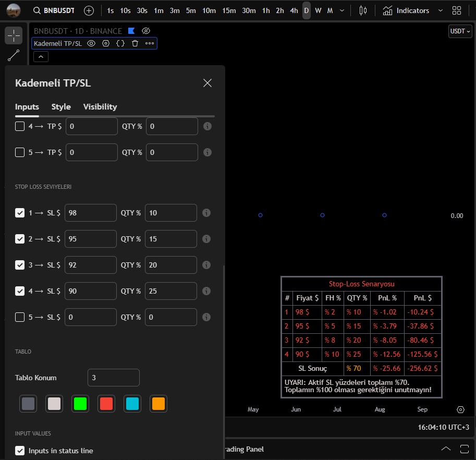476x460 pixels.
Task: Remove Kademeli TP/SL with trash icon
Action: click(x=135, y=43)
